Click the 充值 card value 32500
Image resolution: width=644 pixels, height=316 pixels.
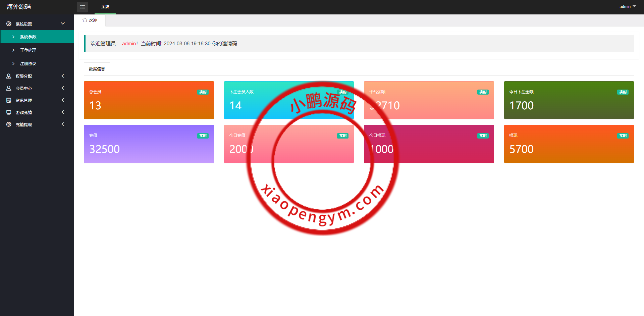[x=104, y=149]
